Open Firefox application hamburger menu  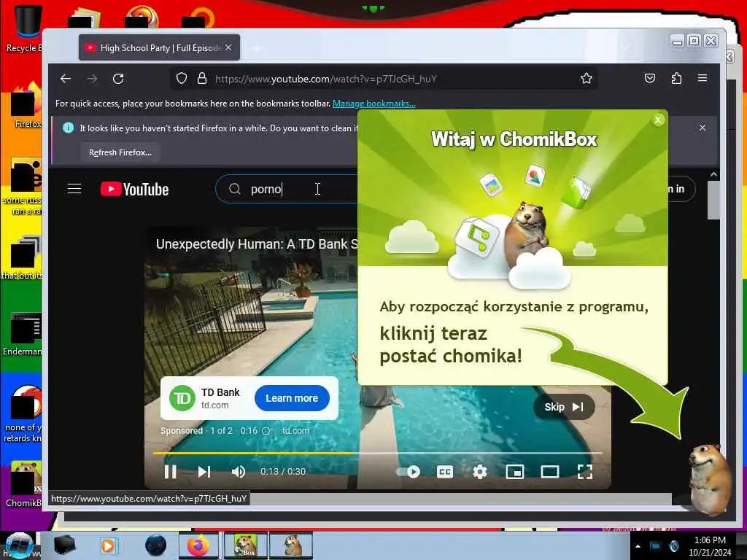[703, 78]
